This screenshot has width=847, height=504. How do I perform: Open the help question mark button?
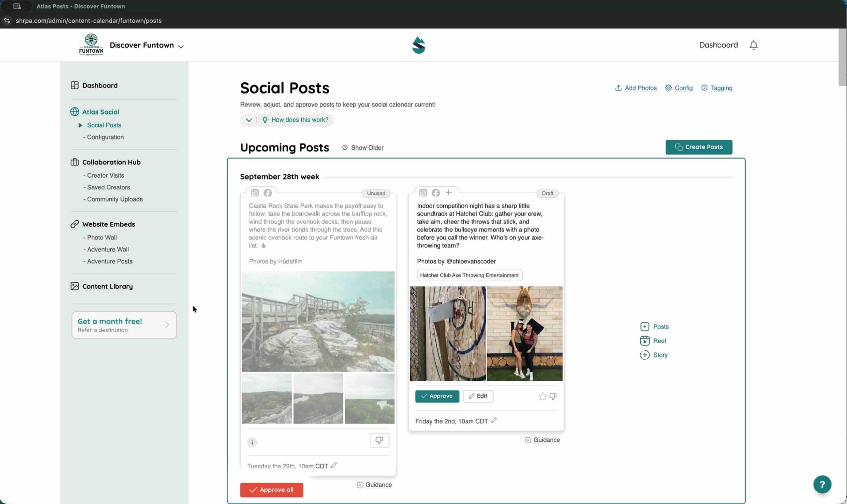822,484
